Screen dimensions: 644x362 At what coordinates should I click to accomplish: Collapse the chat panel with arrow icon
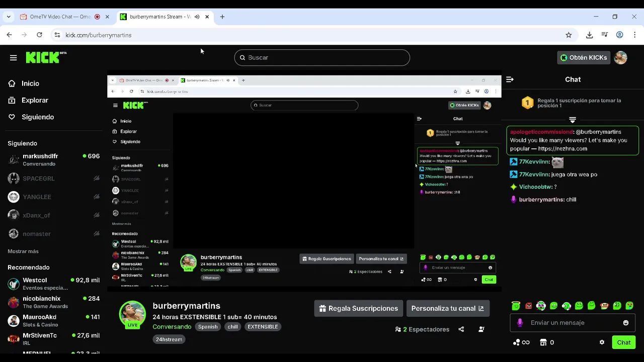pos(510,79)
